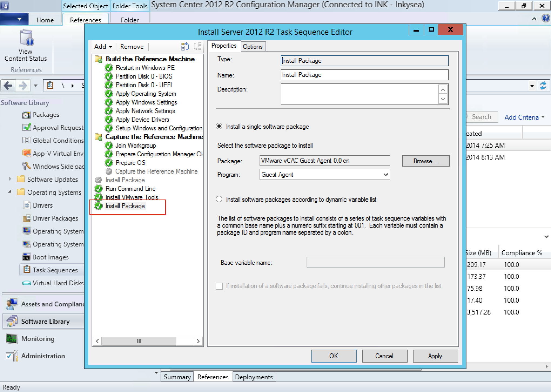
Task: Click the refresh icon near search bar
Action: click(x=543, y=86)
